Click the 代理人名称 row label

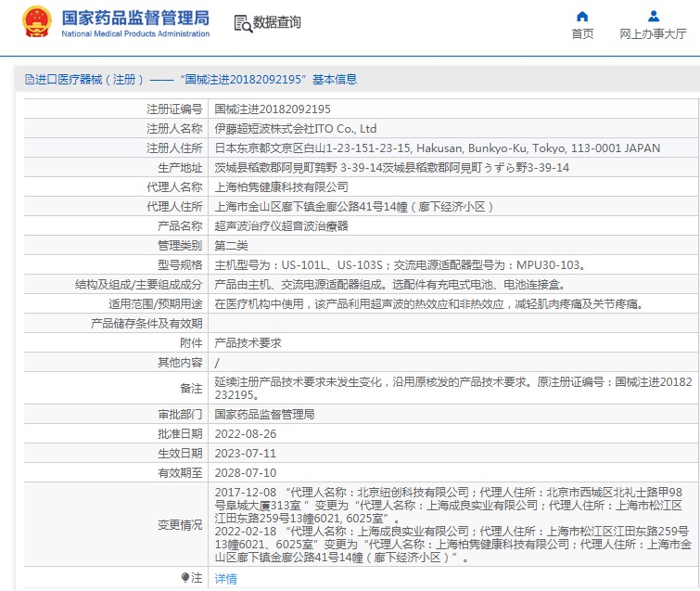(174, 187)
